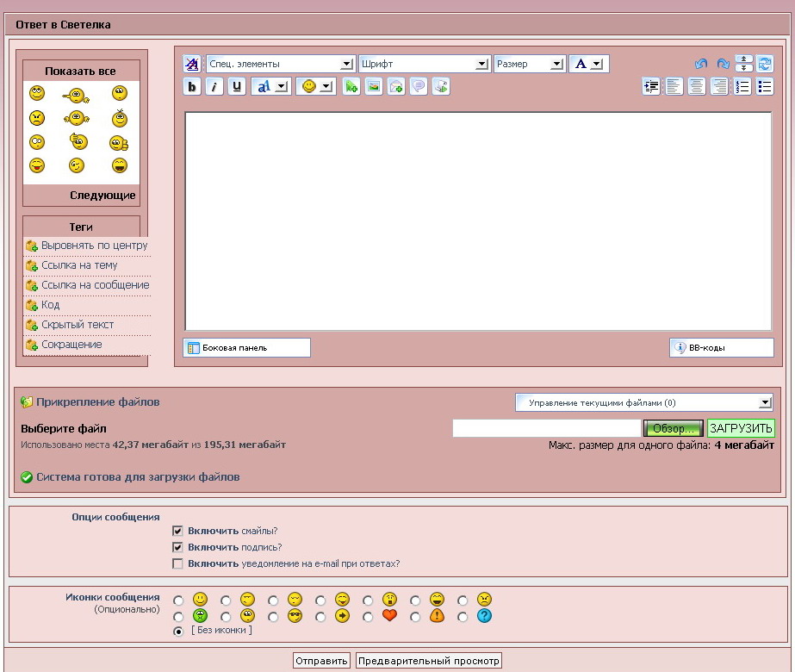This screenshot has width=795, height=672.
Task: Click the underline formatting button
Action: click(x=236, y=86)
